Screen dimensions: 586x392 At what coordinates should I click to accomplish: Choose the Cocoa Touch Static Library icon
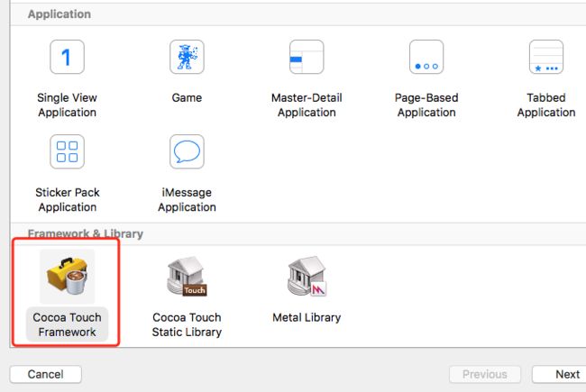pyautogui.click(x=187, y=277)
